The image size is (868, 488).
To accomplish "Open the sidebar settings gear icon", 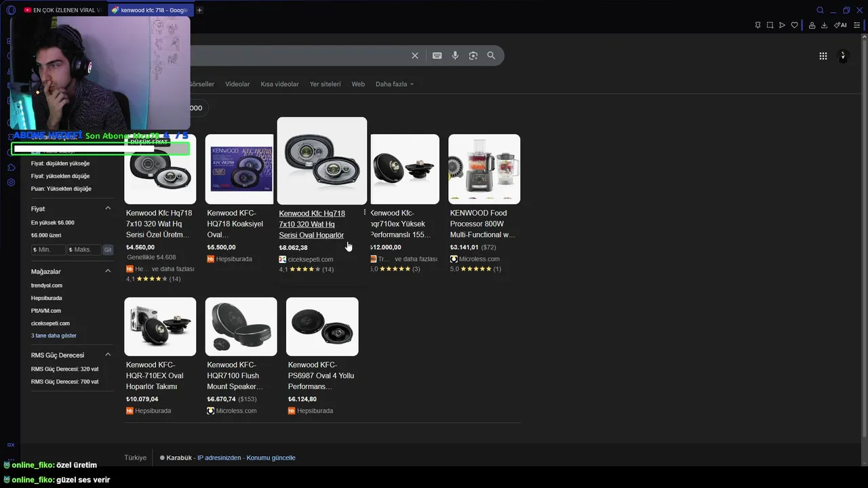I will click(x=11, y=182).
